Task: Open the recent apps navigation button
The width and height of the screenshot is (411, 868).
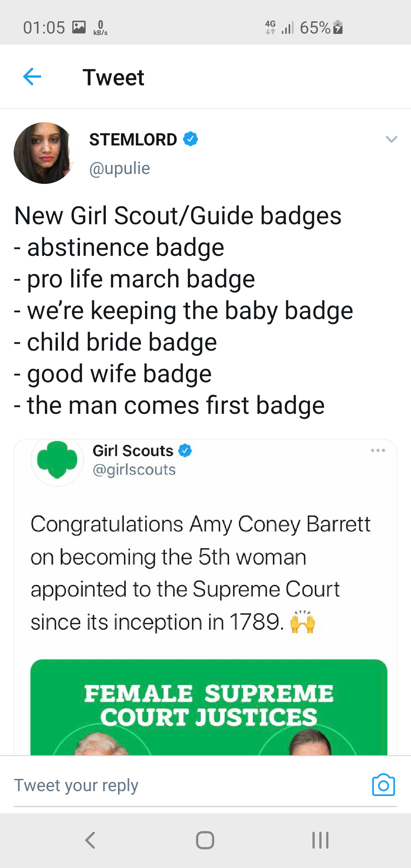Action: [x=320, y=840]
